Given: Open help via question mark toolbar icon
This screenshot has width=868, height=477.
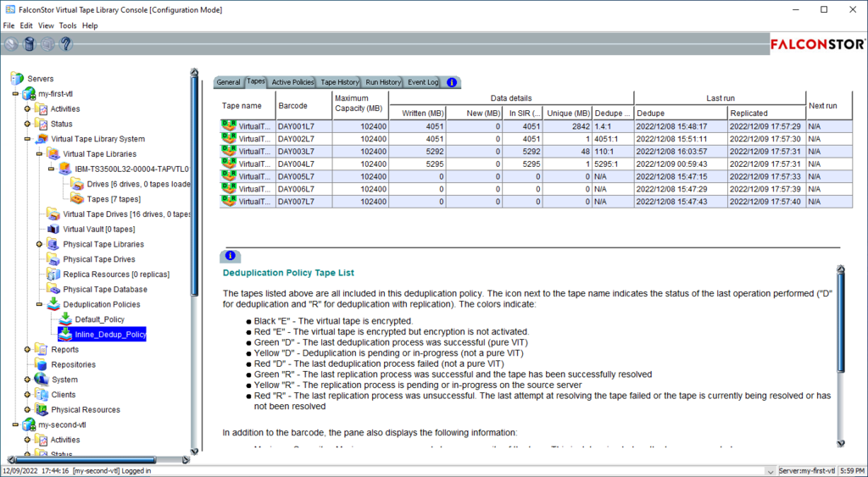Looking at the screenshot, I should click(66, 44).
